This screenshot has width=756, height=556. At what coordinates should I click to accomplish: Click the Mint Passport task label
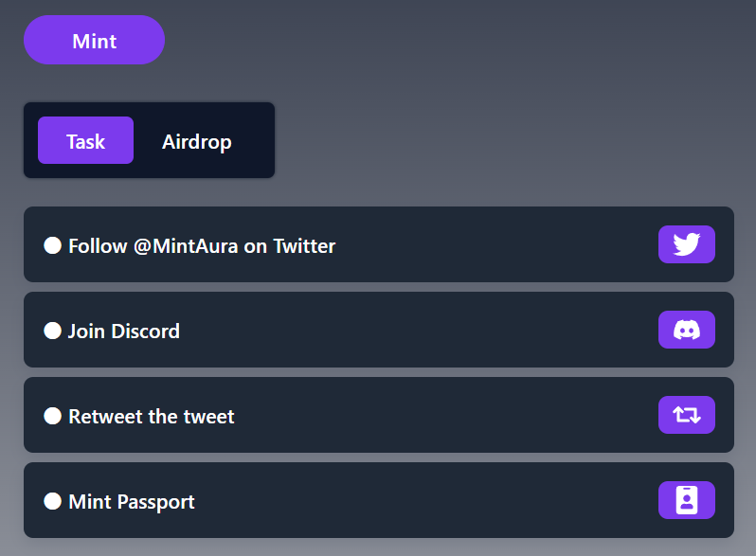point(132,502)
